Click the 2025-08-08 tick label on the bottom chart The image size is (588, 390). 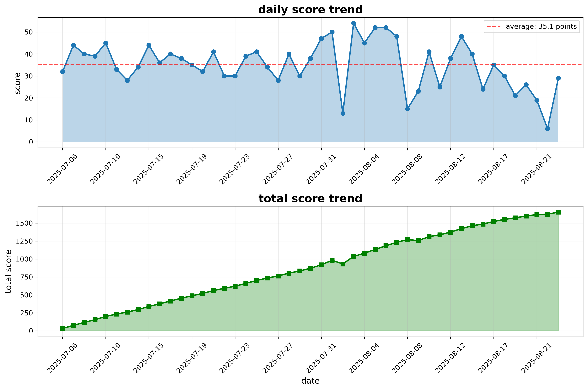[407, 358]
